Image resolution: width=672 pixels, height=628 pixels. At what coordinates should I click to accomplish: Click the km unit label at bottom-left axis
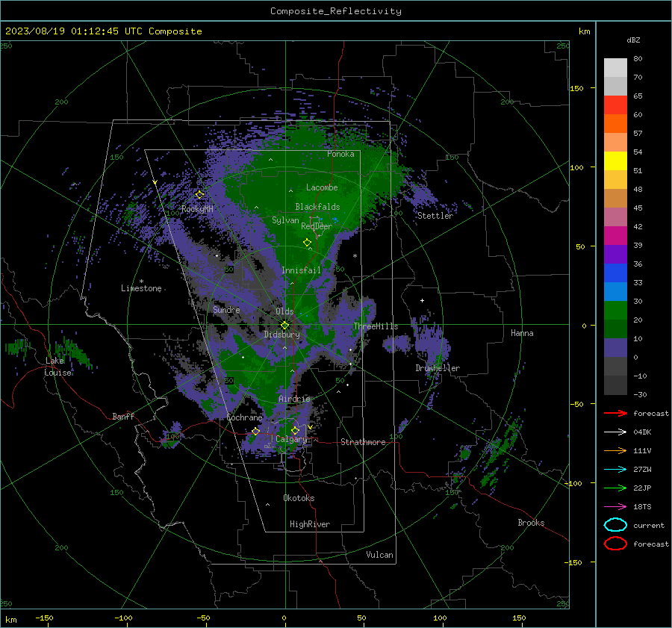11,620
